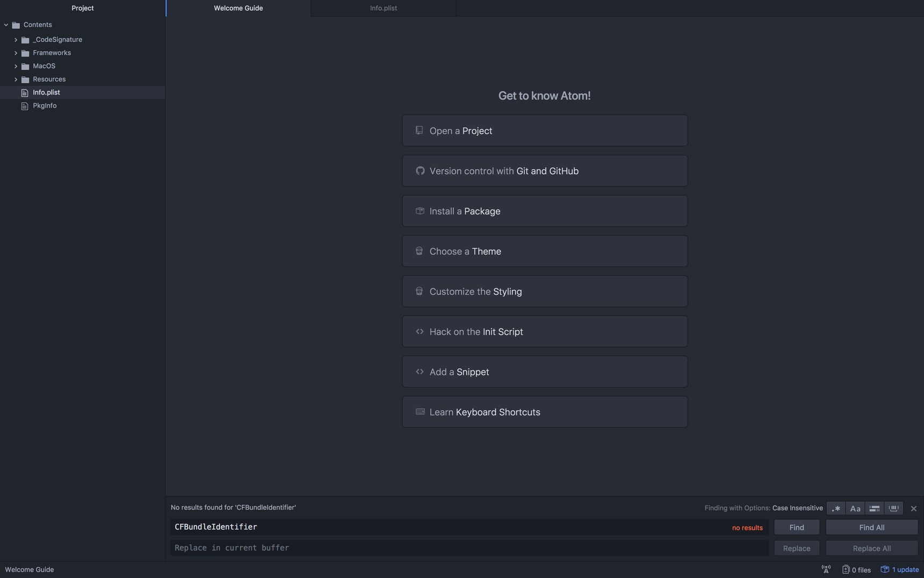Open the Customize the Styling section
This screenshot has width=924, height=578.
click(x=545, y=291)
